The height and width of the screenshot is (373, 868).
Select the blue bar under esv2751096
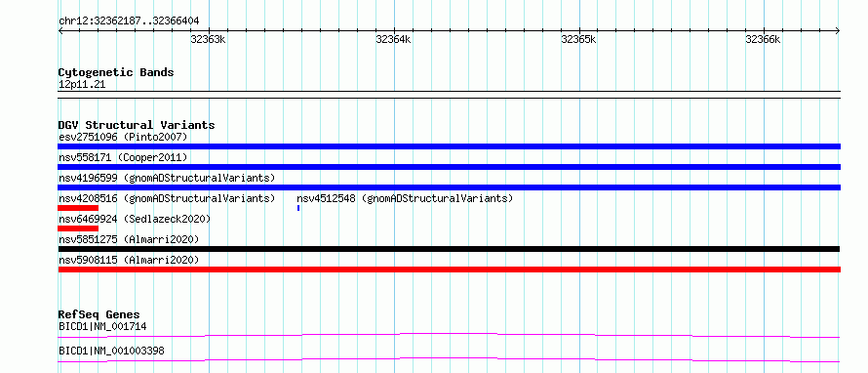(449, 146)
